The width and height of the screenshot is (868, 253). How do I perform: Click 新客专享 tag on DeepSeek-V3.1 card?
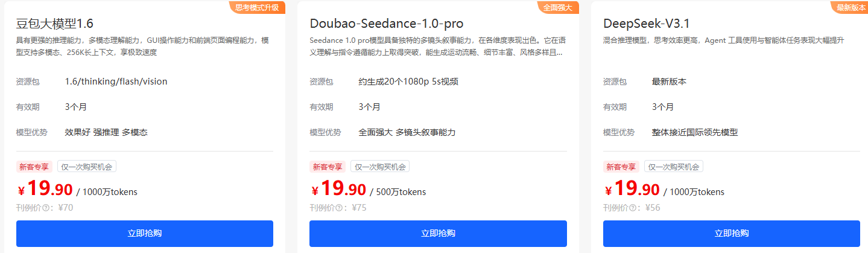622,167
